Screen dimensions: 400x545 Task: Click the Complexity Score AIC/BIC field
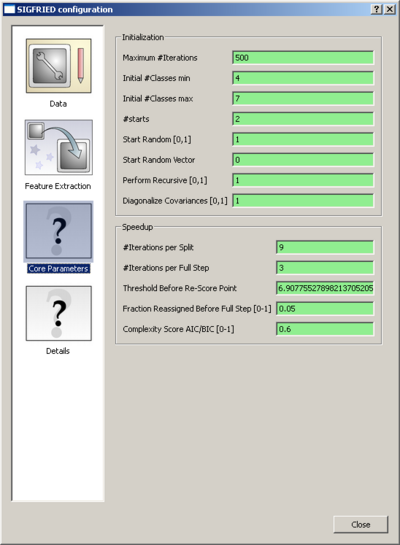pyautogui.click(x=325, y=329)
